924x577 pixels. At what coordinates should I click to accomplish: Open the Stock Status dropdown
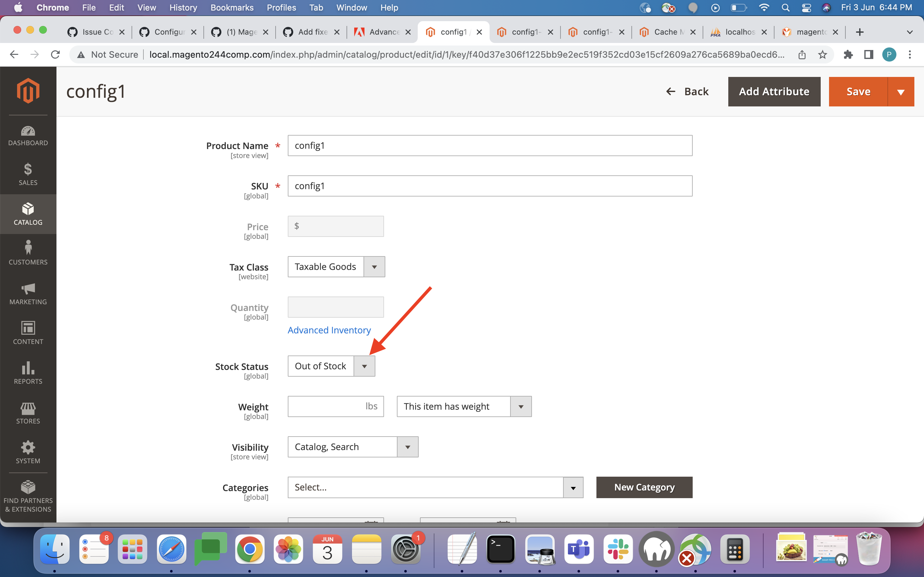point(364,365)
